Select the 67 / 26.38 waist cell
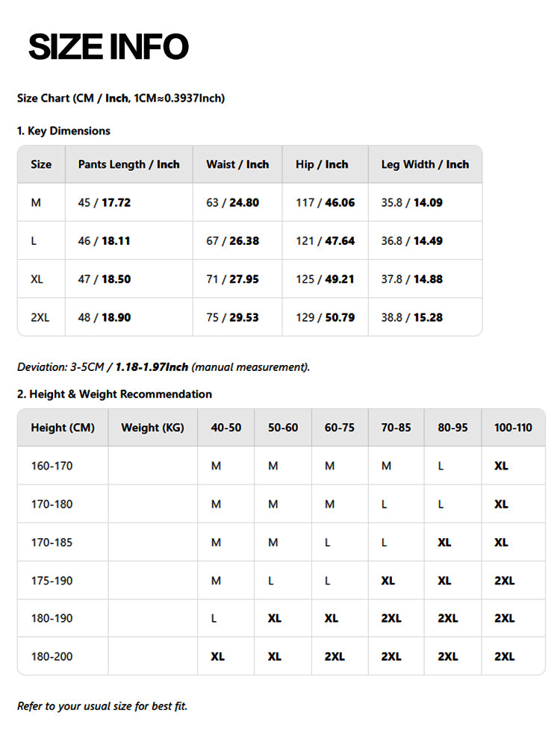Viewport: 560px width, 733px height. 232,241
